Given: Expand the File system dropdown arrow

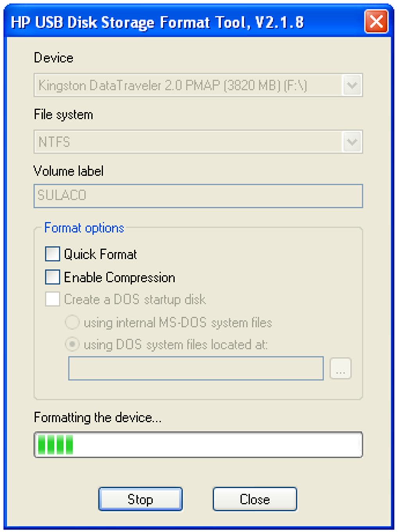Looking at the screenshot, I should pos(352,142).
